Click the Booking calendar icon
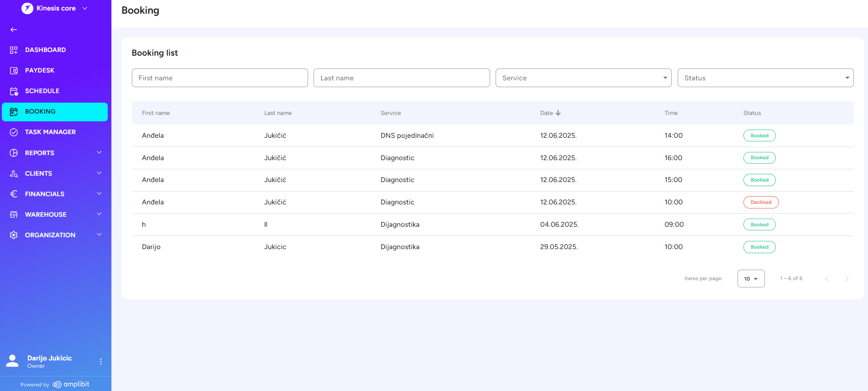The height and width of the screenshot is (391, 868). (x=14, y=112)
